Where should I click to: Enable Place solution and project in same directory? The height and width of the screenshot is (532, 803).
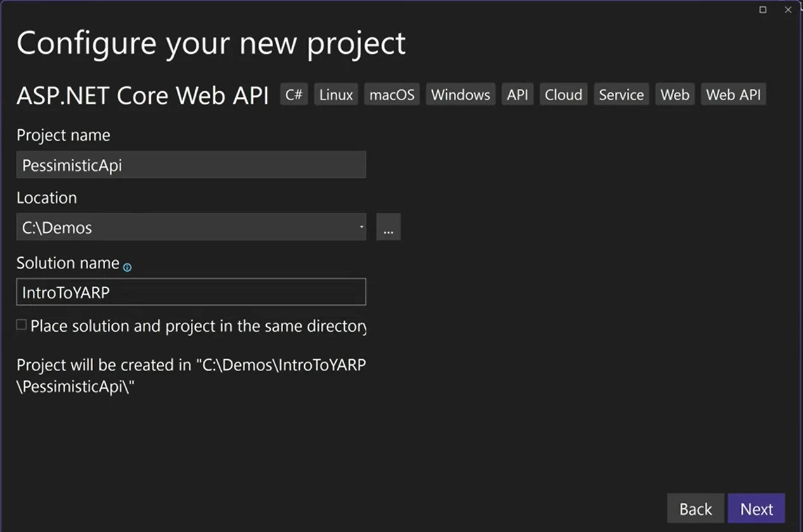point(22,325)
